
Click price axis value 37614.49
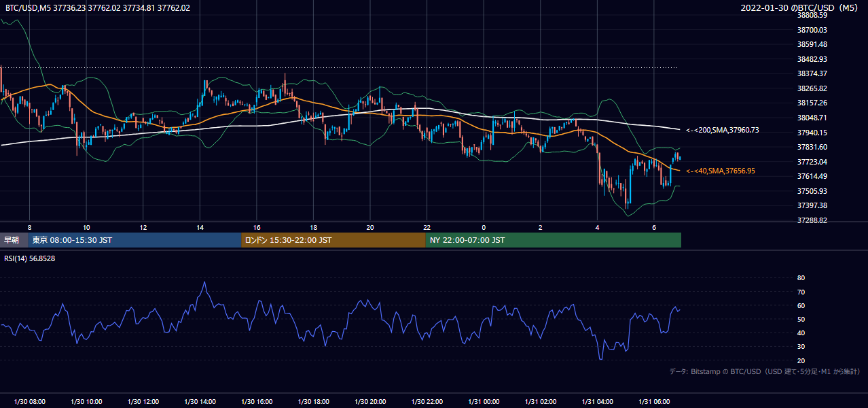tap(812, 176)
